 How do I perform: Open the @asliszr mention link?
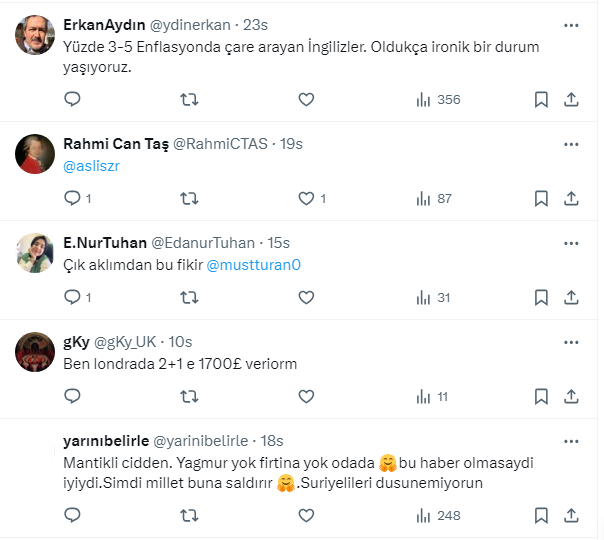[x=91, y=166]
